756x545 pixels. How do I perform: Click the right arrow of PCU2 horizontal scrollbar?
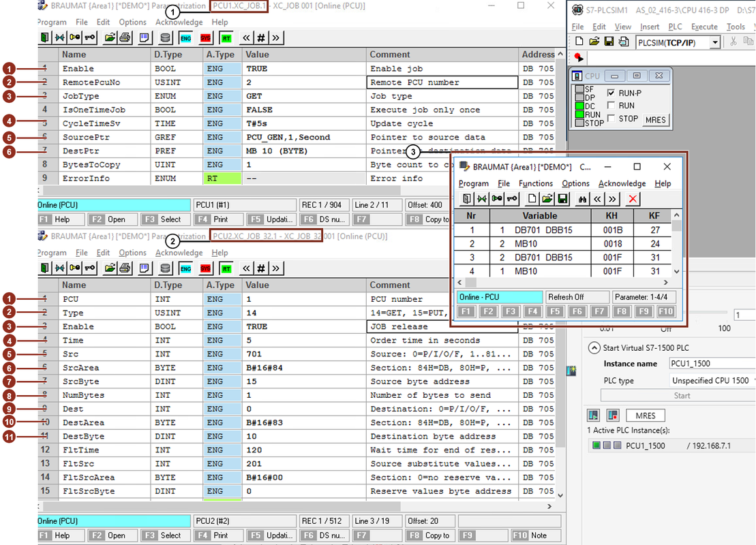click(549, 506)
